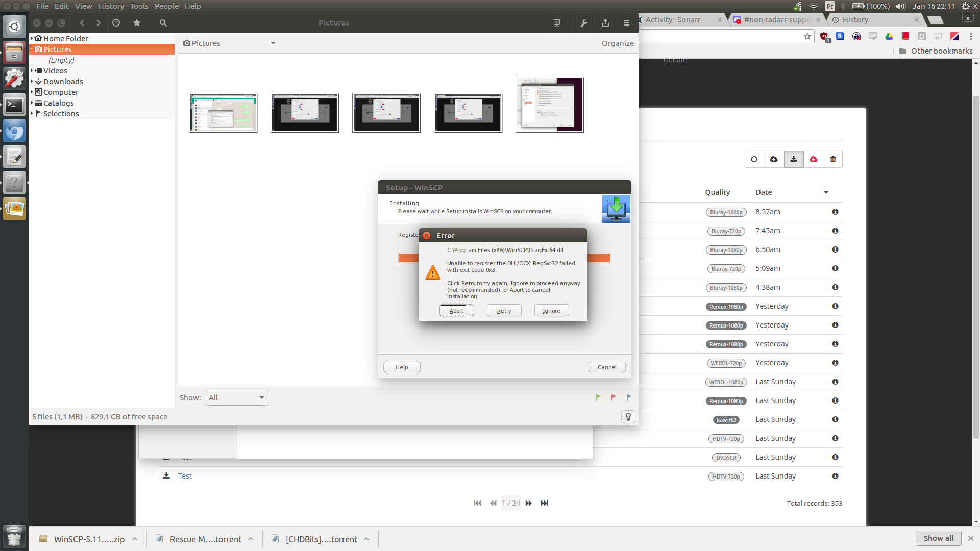Open the tools wrench icon
The height and width of the screenshot is (551, 980).
[x=584, y=23]
